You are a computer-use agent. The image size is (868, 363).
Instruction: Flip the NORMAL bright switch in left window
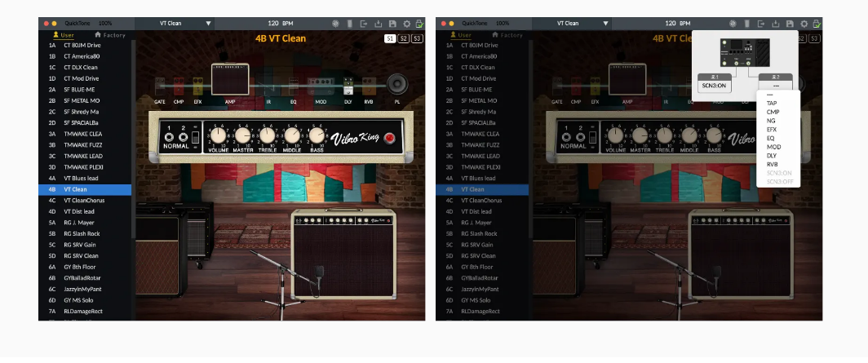click(195, 137)
